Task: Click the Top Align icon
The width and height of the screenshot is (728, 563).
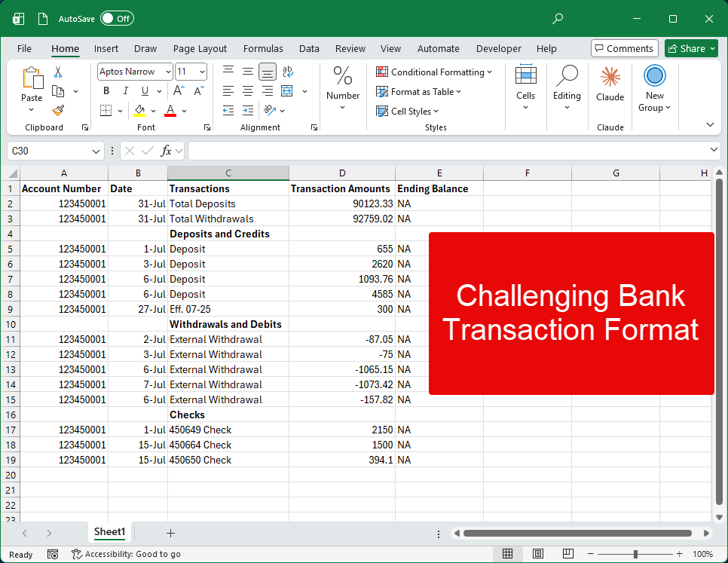Action: click(228, 71)
